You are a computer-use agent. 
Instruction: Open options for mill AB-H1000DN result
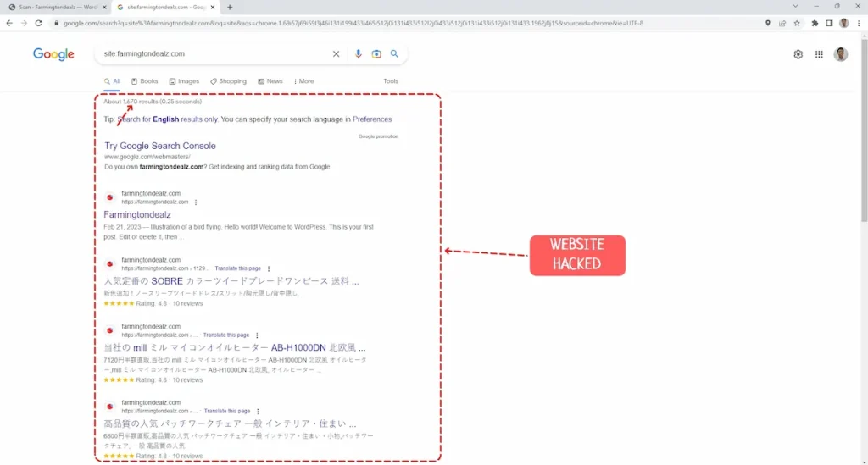coord(257,335)
